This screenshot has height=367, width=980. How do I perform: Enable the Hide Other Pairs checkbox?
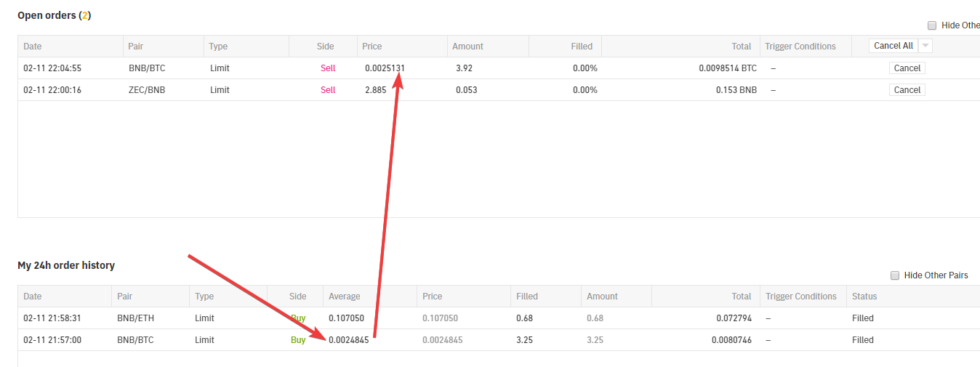point(895,275)
